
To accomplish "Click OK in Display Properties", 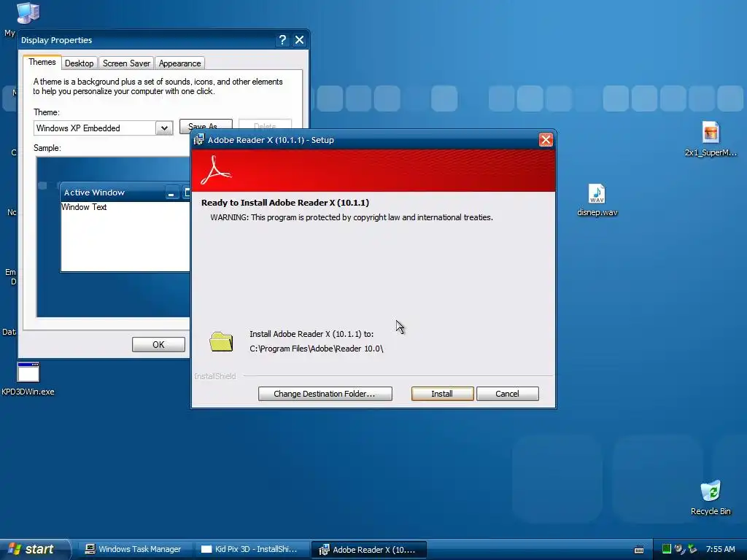I will [x=158, y=345].
